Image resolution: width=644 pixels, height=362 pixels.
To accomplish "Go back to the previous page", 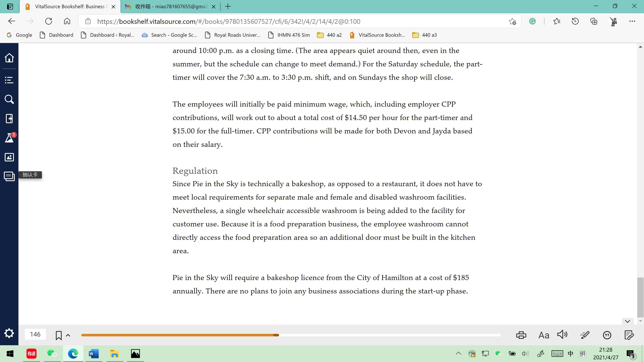I will 12,21.
